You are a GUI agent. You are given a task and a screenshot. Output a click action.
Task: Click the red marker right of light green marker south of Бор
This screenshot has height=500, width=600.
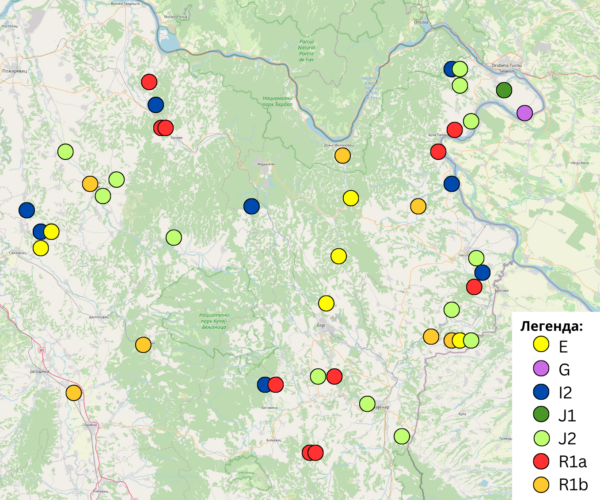pos(334,376)
